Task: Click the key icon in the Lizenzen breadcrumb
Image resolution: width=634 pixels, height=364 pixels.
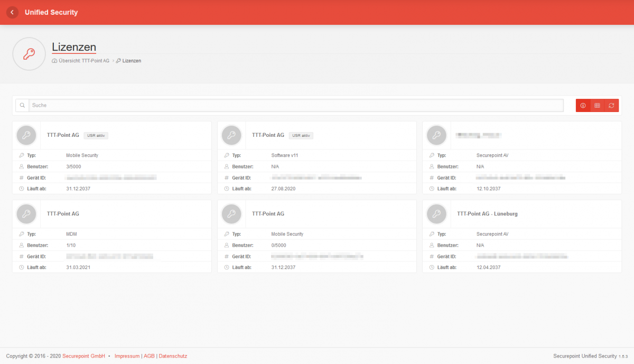Action: tap(118, 60)
